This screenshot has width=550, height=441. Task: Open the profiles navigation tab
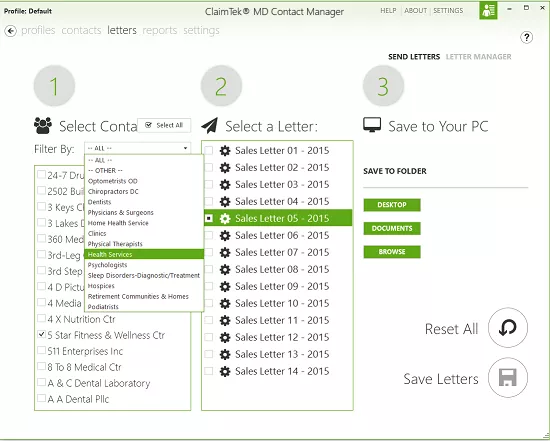coord(38,31)
